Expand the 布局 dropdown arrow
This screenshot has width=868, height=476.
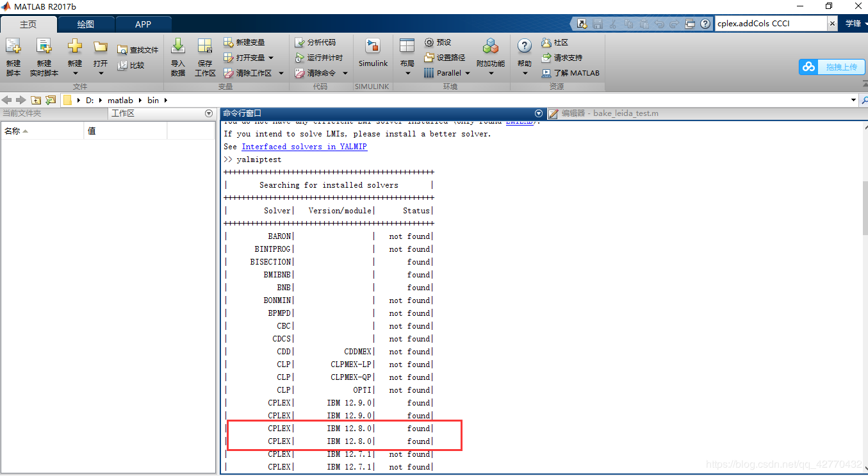click(407, 73)
